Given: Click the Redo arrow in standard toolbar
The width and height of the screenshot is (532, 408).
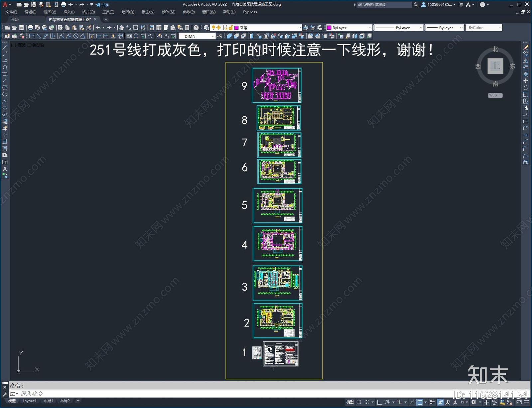Looking at the screenshot, I should point(109,28).
